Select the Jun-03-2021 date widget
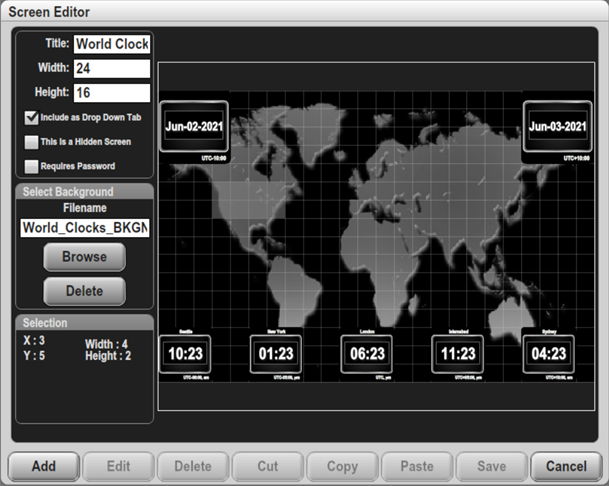Viewport: 609px width, 486px height. [x=558, y=127]
